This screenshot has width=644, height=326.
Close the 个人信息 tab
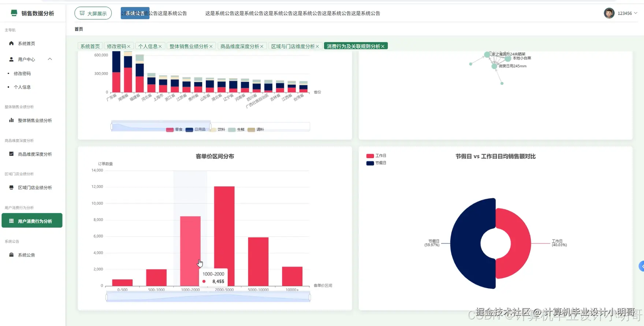pos(160,46)
